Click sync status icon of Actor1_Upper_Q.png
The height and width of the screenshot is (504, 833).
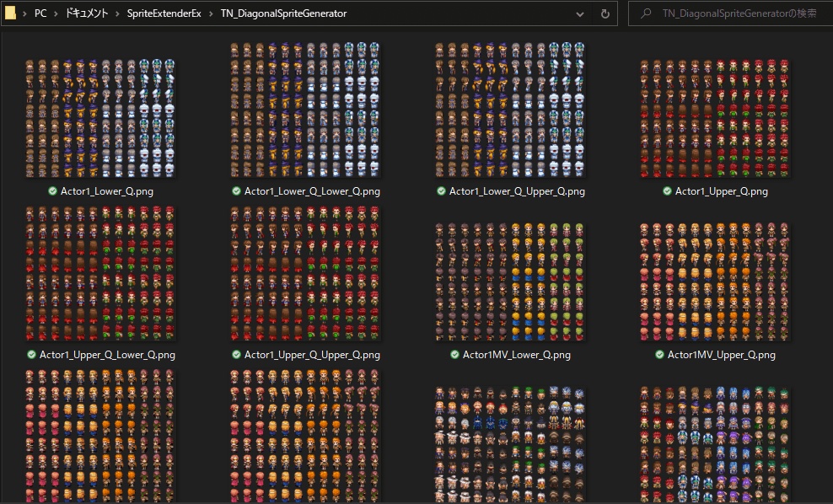coord(667,191)
